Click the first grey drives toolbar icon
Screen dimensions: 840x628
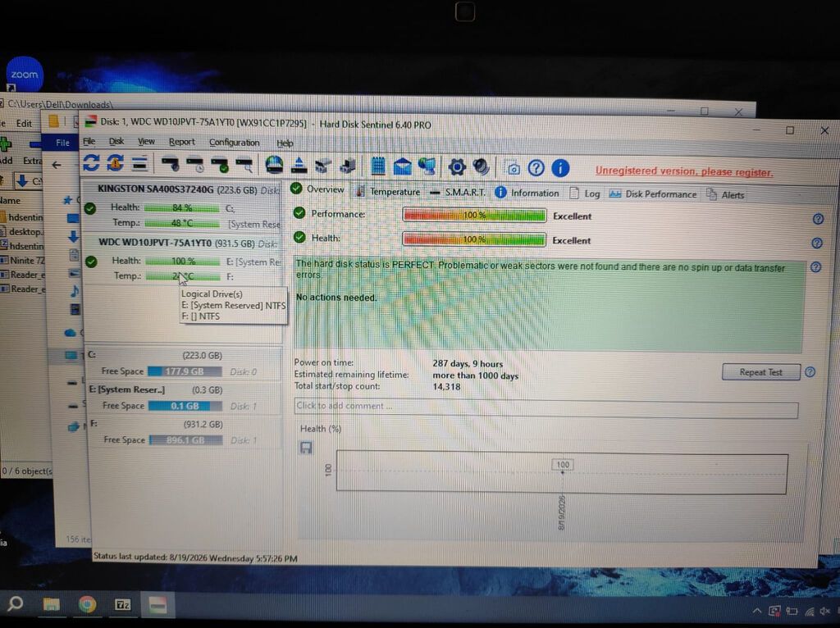click(323, 166)
